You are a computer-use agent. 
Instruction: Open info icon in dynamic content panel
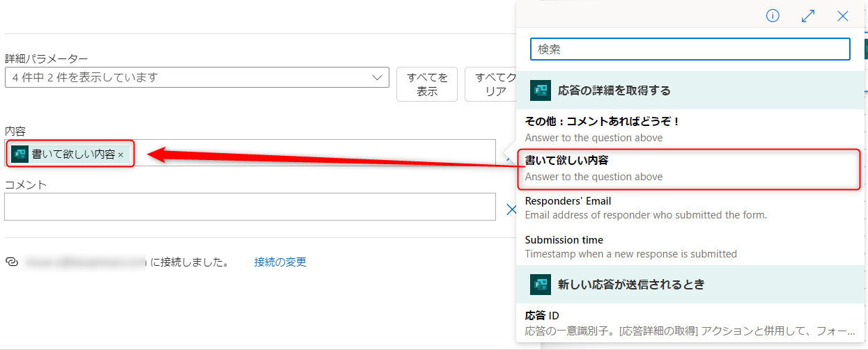(x=773, y=16)
